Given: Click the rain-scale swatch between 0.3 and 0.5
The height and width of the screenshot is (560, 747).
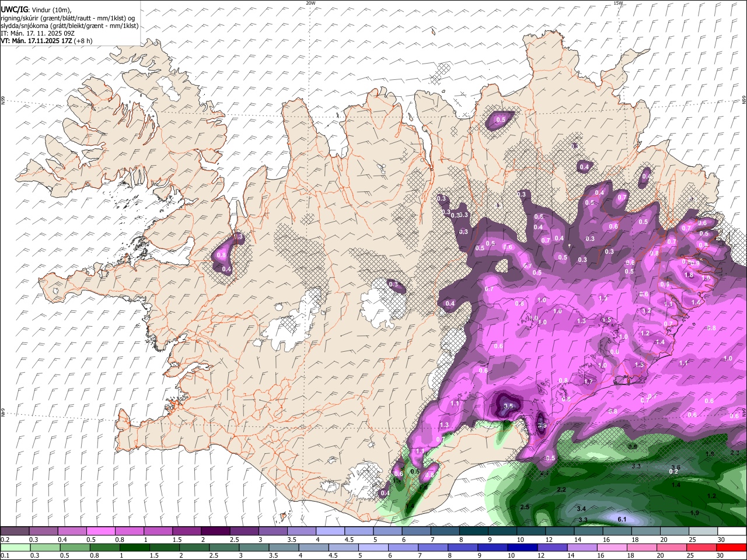Looking at the screenshot, I should click(44, 548).
